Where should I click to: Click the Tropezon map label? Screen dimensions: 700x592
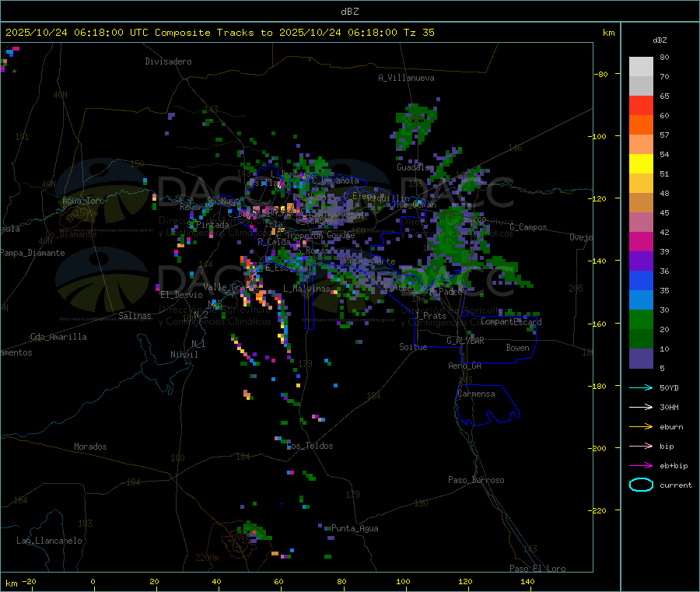[306, 235]
